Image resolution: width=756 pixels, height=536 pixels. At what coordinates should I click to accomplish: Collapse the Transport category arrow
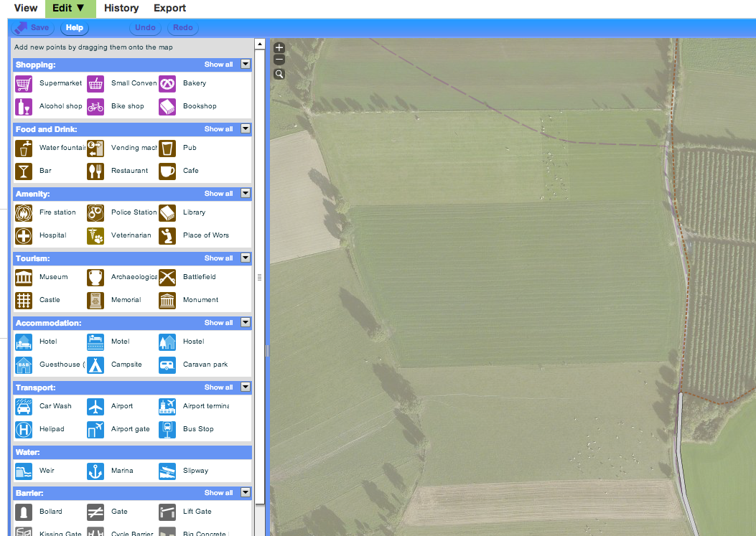246,387
